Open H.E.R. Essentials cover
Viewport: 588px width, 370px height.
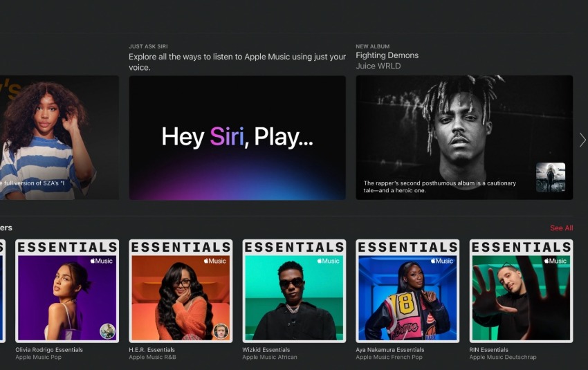181,291
